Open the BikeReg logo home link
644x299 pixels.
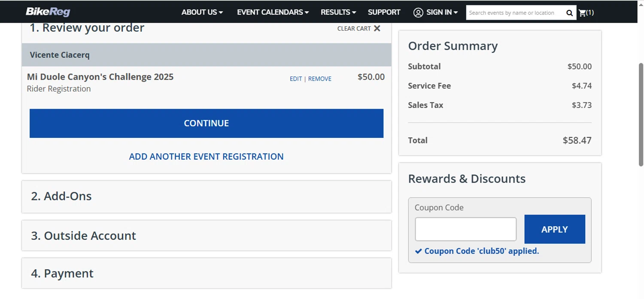click(48, 12)
